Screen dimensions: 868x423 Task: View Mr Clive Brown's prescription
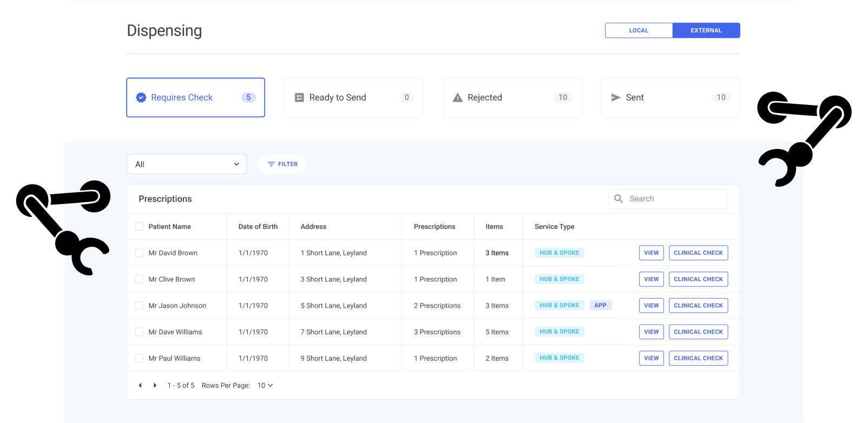click(x=651, y=280)
